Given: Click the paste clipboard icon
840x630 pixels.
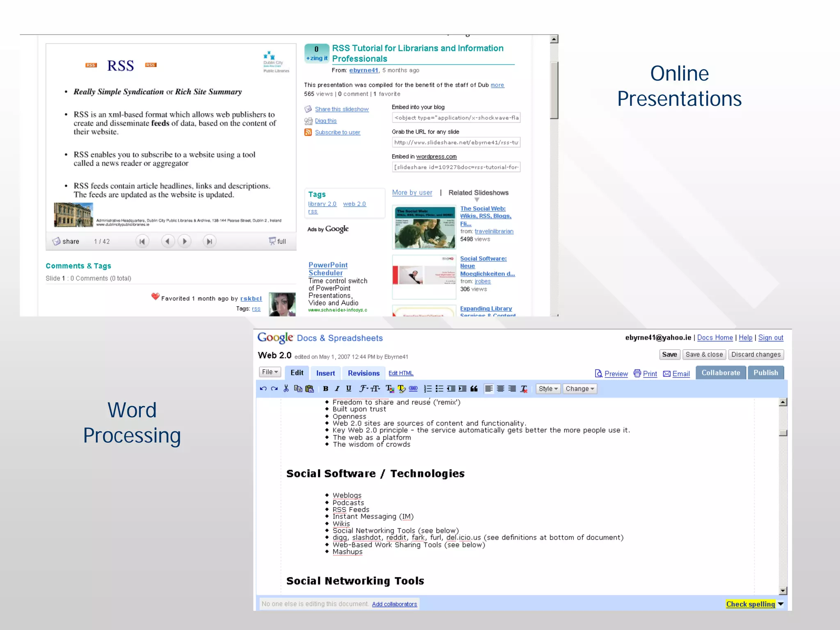Looking at the screenshot, I should coord(310,389).
